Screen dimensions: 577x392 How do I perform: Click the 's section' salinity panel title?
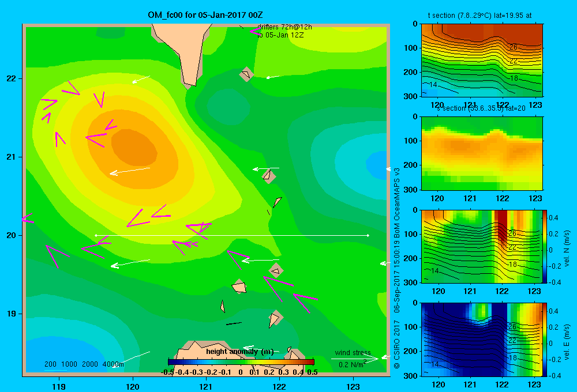click(x=481, y=108)
